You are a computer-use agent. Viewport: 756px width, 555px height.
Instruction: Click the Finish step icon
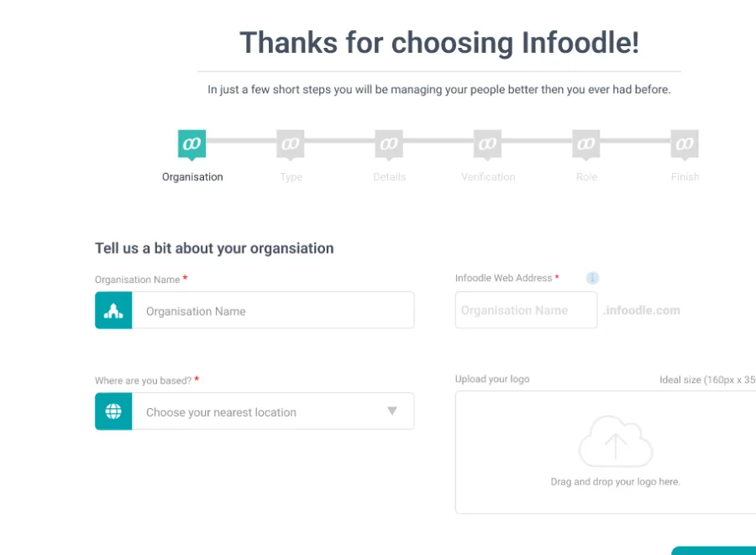click(x=685, y=144)
